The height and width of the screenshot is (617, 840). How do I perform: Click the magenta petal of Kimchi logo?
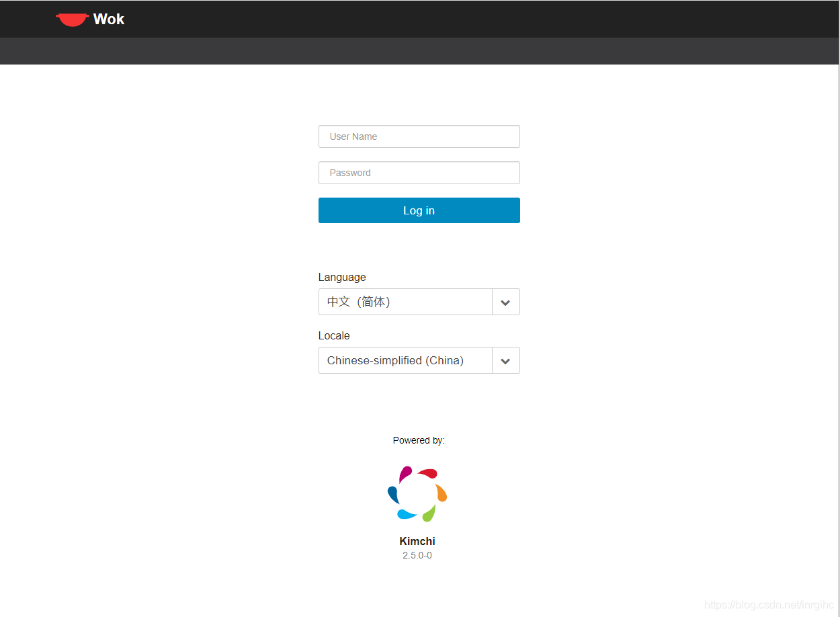click(405, 474)
